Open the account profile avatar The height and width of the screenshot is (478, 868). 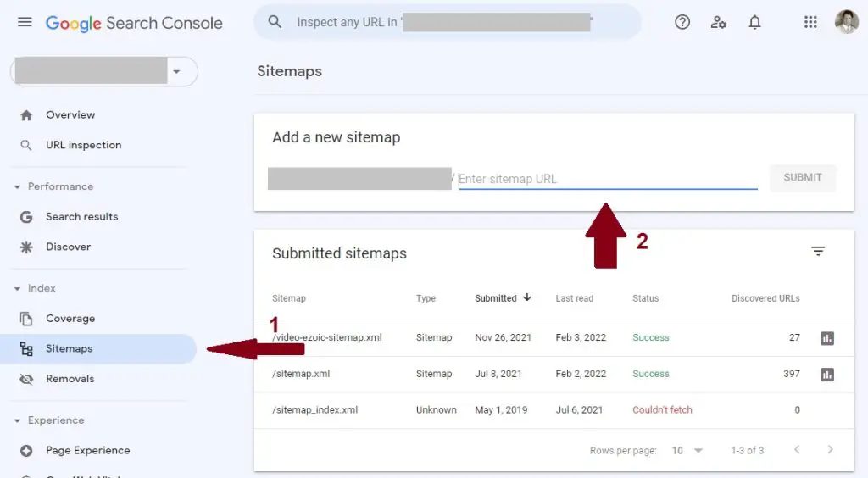coord(847,22)
